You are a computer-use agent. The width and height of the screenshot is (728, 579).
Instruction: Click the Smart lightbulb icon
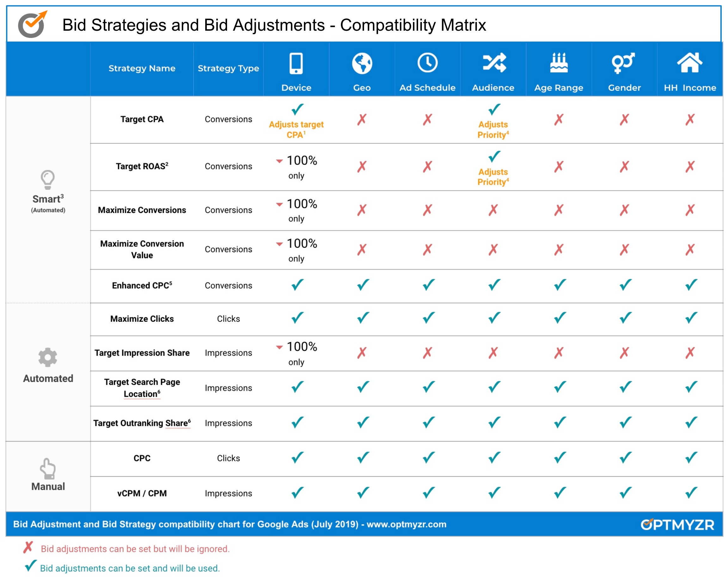point(48,179)
